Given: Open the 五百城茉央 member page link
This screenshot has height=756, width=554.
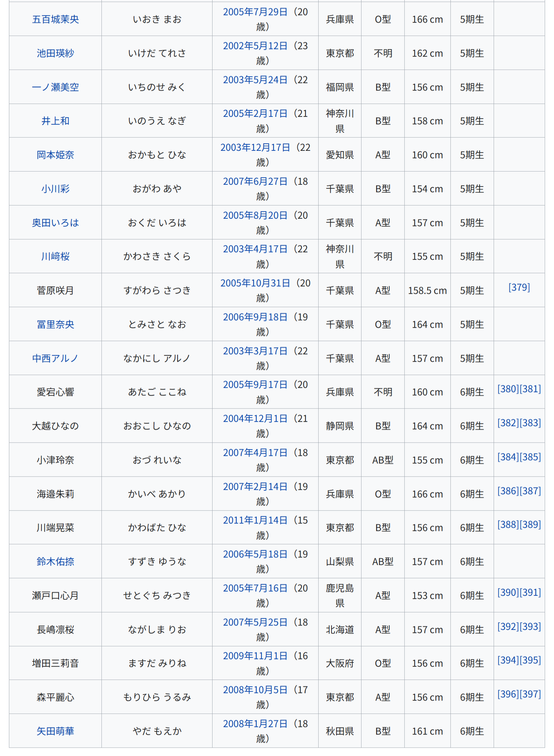Looking at the screenshot, I should point(55,19).
